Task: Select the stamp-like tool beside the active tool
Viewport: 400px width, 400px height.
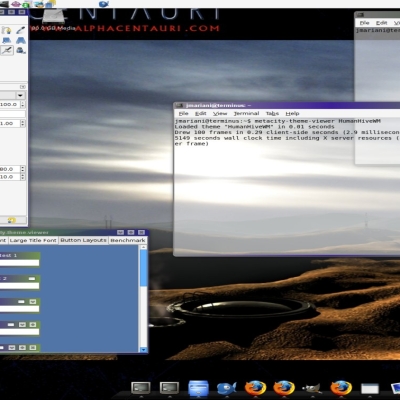Action: (x=21, y=50)
